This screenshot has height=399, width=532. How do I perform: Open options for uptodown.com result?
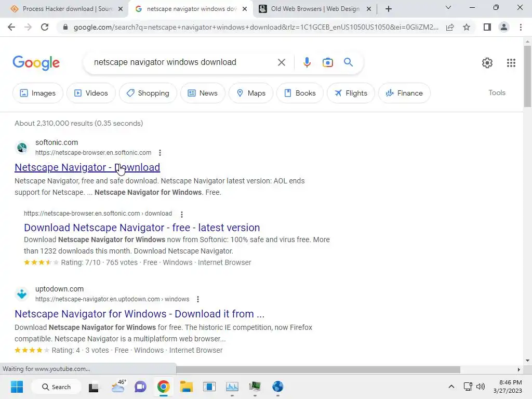click(x=198, y=299)
